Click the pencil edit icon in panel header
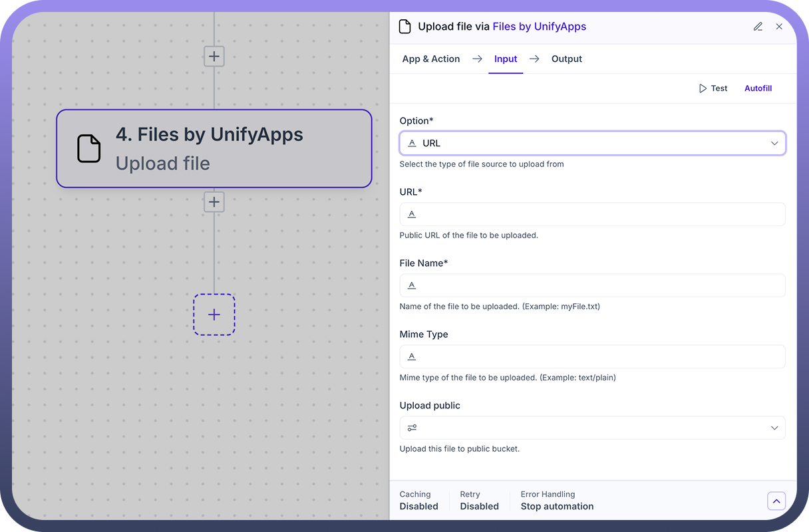This screenshot has height=532, width=809. pyautogui.click(x=758, y=27)
